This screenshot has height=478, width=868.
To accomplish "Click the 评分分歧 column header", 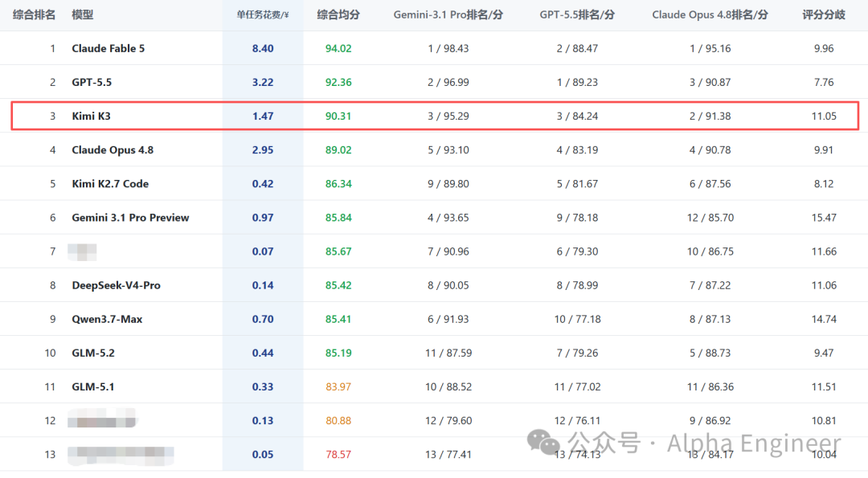I will pos(824,15).
